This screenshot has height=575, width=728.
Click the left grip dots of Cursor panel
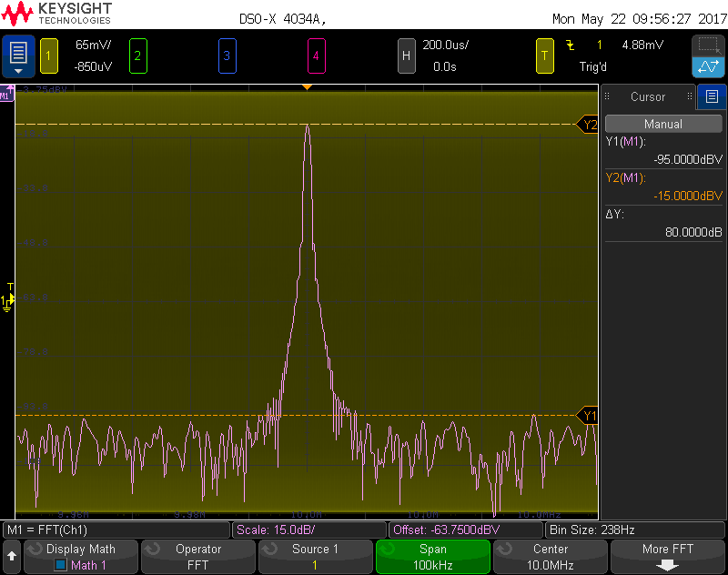(x=607, y=96)
